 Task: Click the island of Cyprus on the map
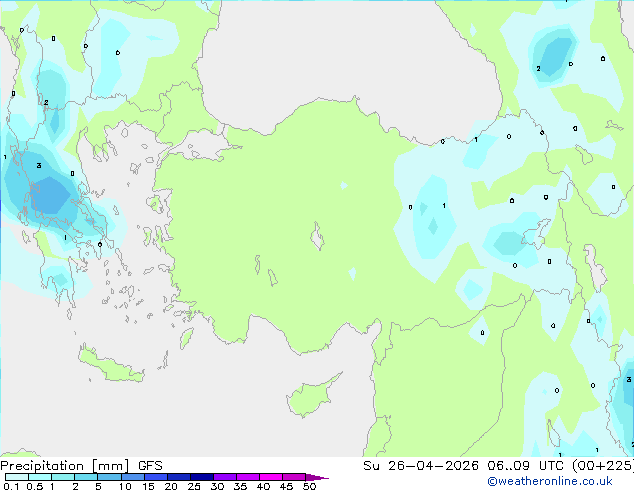point(311,397)
